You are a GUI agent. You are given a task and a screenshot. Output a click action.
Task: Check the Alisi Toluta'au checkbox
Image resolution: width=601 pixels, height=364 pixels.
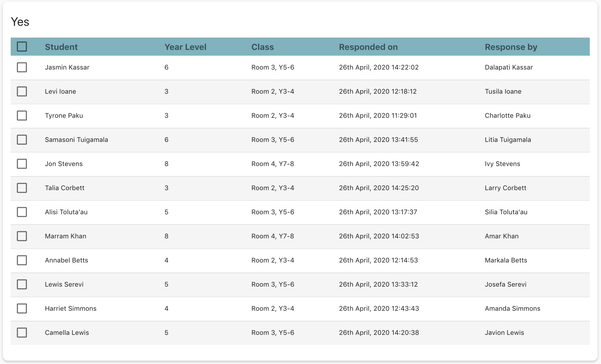(x=22, y=212)
